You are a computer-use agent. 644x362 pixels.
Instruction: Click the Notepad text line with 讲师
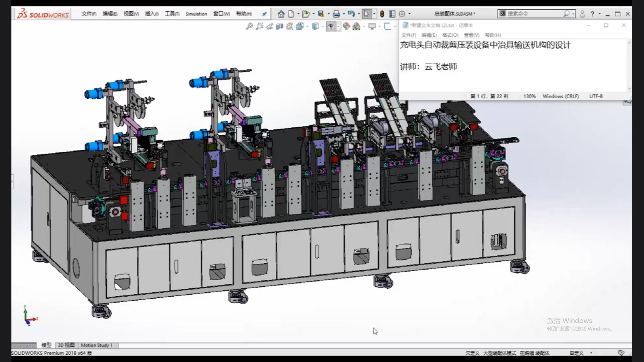pyautogui.click(x=428, y=66)
